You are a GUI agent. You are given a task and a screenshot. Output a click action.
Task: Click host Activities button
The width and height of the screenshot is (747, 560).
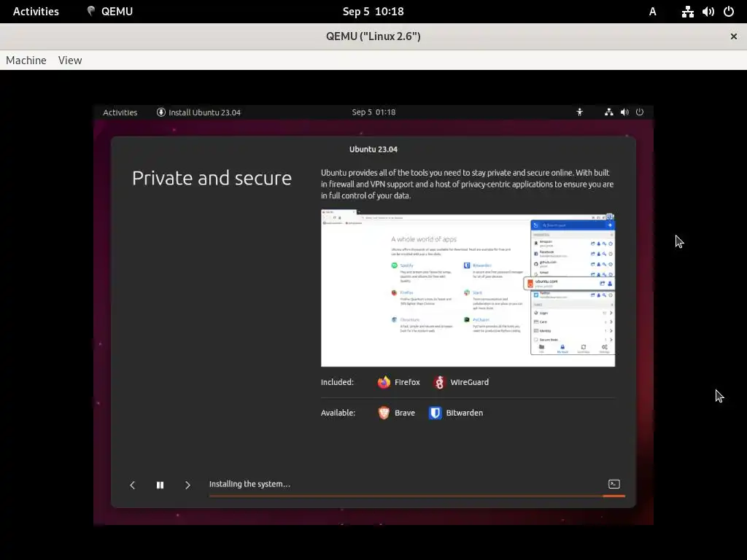coord(36,12)
